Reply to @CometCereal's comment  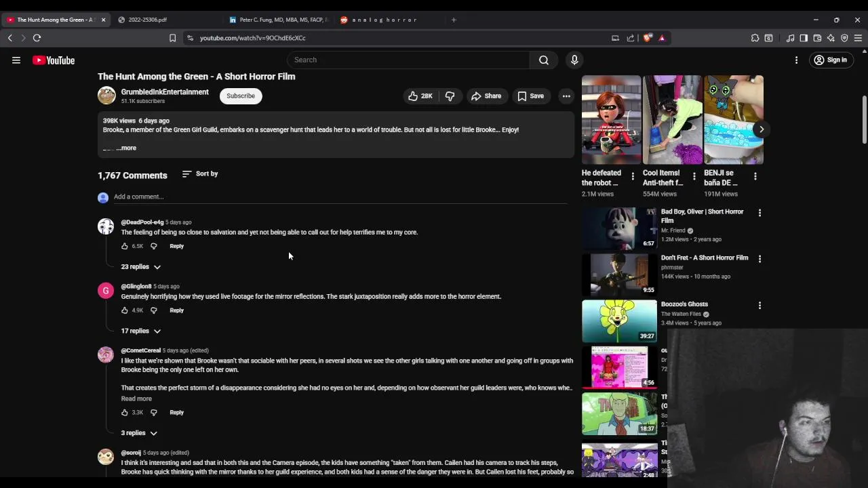click(x=176, y=412)
